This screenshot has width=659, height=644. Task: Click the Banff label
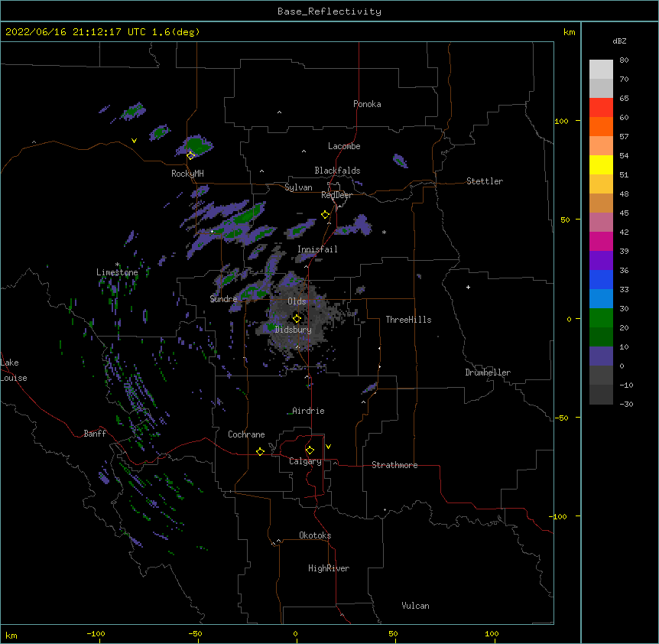[x=95, y=434]
